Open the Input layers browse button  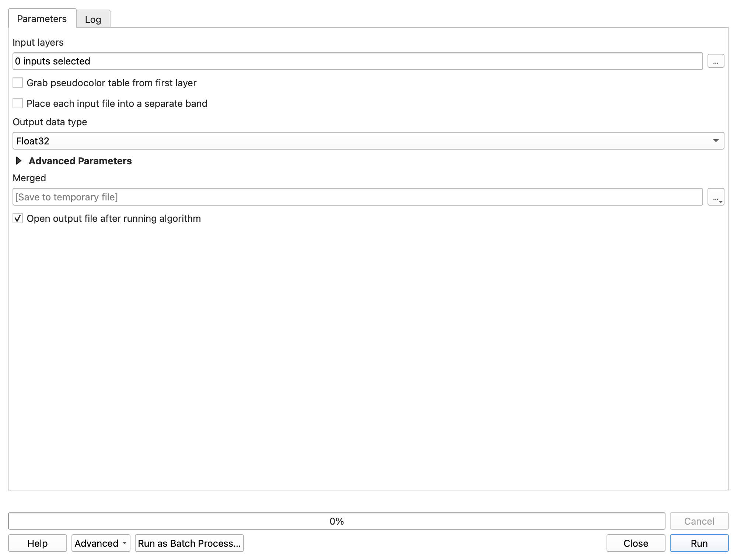[x=716, y=61]
